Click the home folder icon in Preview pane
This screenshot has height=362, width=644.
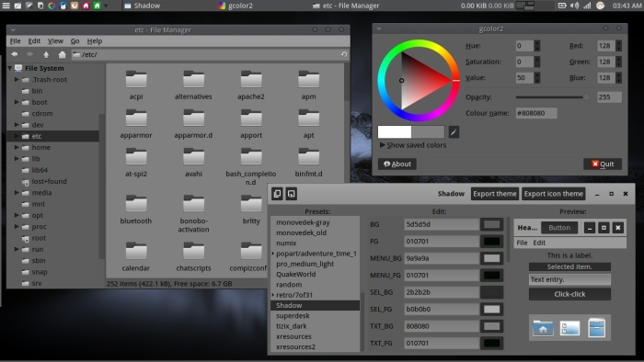[543, 328]
